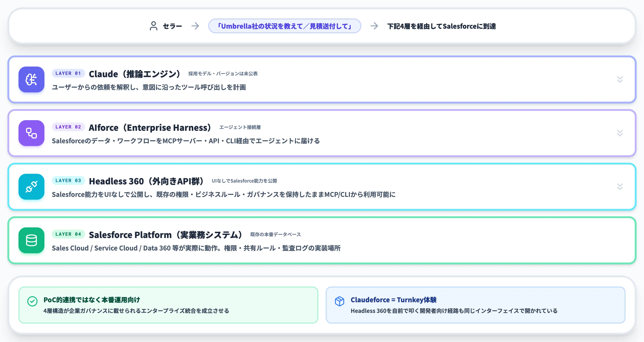Click the LAYER 01 badge
Viewport: 644px width, 342px height.
coord(68,73)
